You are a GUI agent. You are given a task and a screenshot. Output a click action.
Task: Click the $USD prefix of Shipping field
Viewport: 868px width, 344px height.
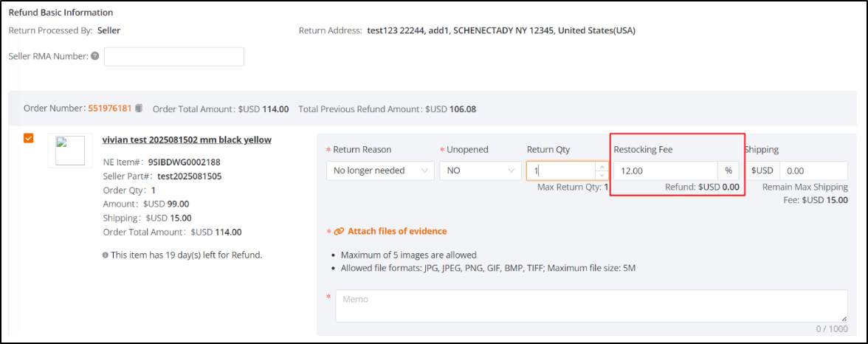pyautogui.click(x=762, y=171)
